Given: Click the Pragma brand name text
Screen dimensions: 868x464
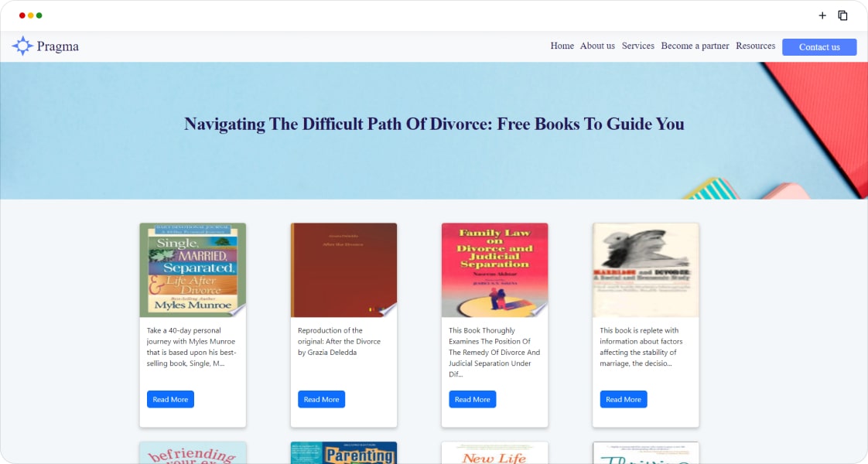Looking at the screenshot, I should point(57,46).
